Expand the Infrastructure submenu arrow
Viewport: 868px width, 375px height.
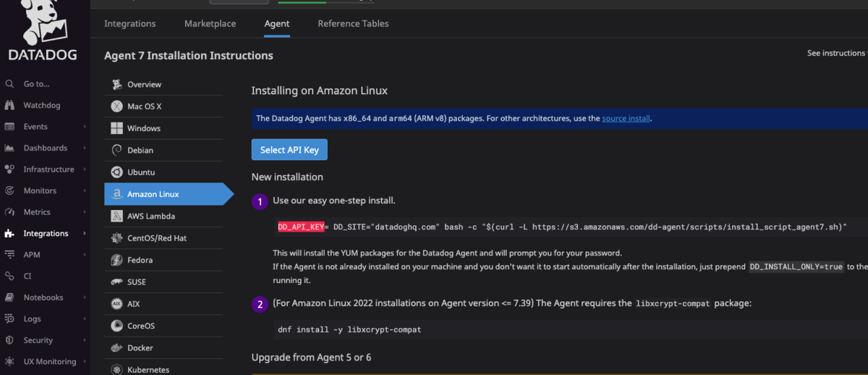[x=85, y=169]
